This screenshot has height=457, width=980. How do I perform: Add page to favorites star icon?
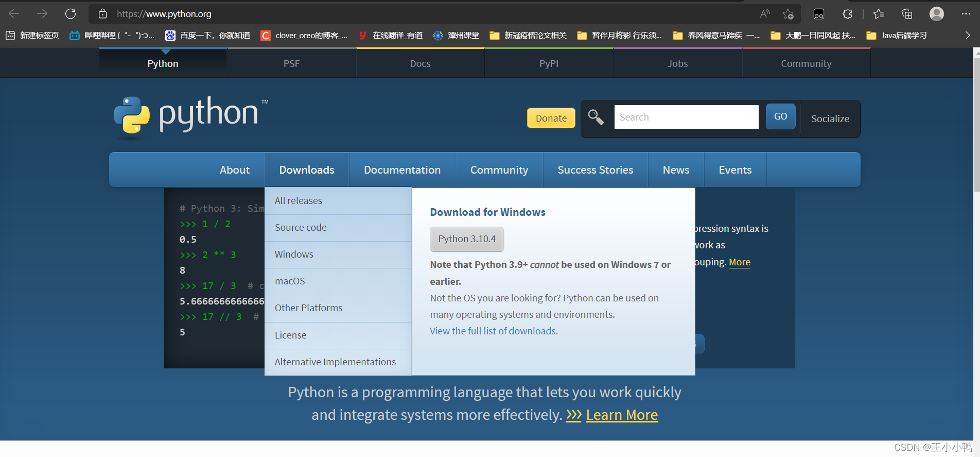788,14
